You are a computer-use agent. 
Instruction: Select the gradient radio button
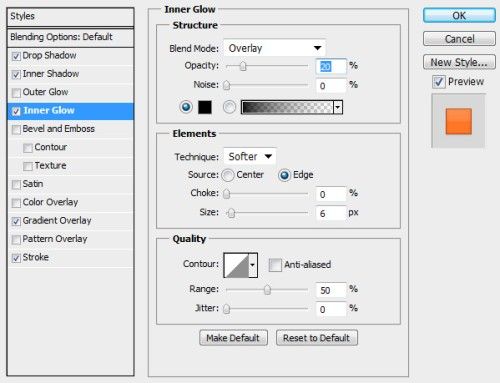pyautogui.click(x=229, y=107)
